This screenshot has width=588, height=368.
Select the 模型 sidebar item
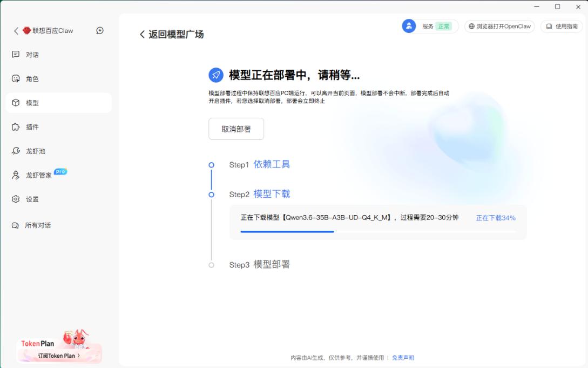tap(58, 103)
